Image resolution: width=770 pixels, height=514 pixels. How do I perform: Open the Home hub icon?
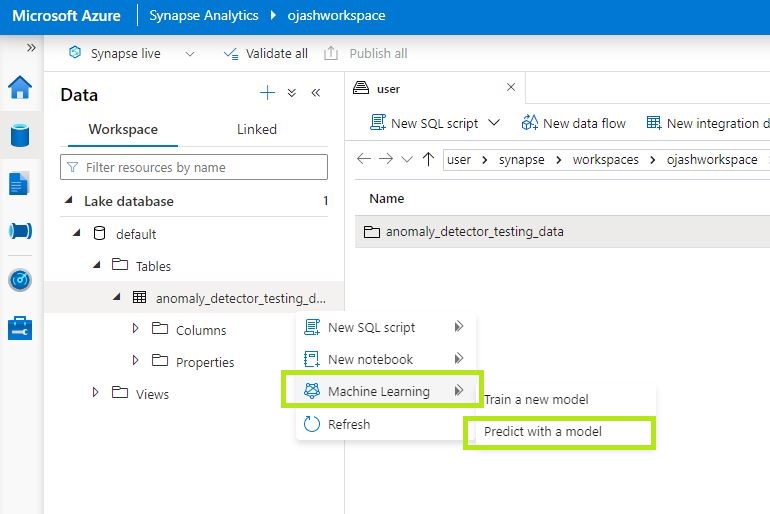coord(20,88)
